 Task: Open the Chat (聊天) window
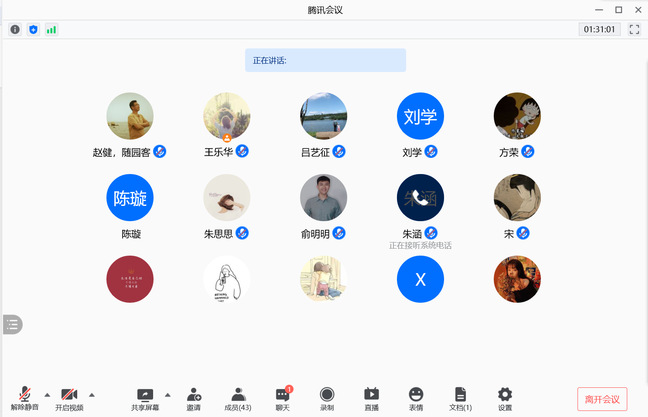coord(282,398)
